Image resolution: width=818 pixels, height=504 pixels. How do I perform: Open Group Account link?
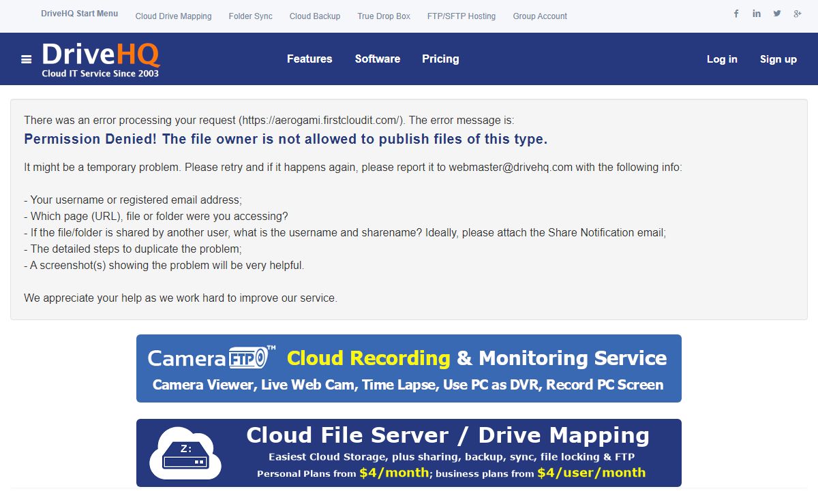[x=540, y=16]
